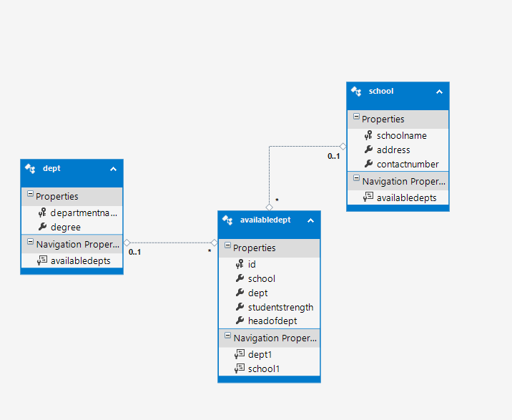512x420 pixels.
Task: Select the school entity title
Action: pyautogui.click(x=381, y=91)
